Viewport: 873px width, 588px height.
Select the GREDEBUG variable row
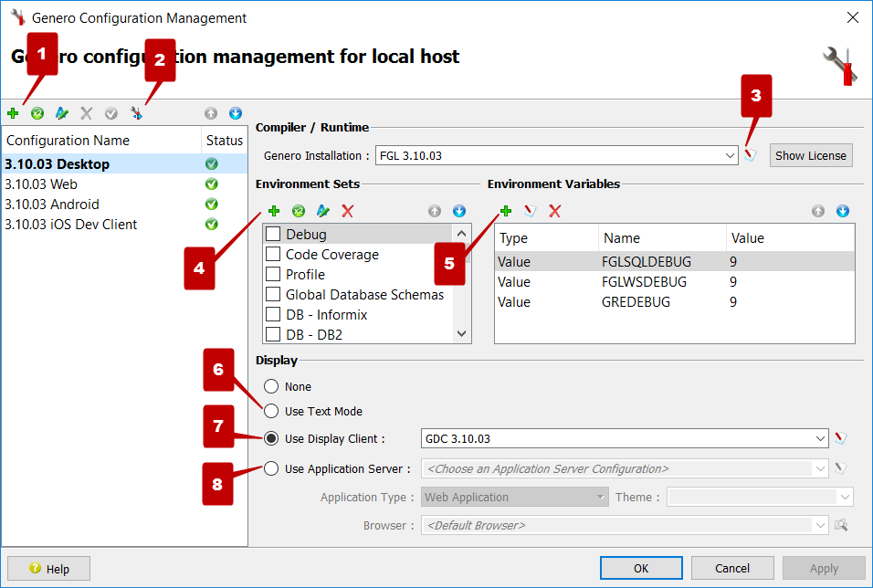(674, 301)
